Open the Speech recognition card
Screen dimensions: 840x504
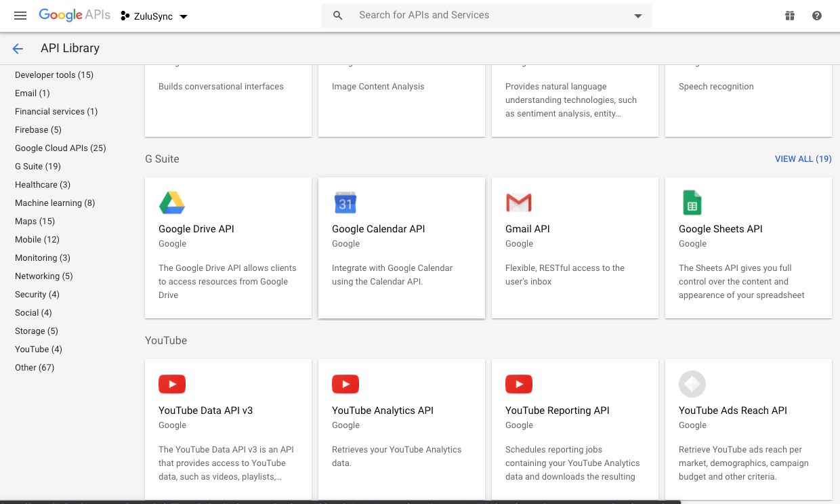click(x=749, y=101)
